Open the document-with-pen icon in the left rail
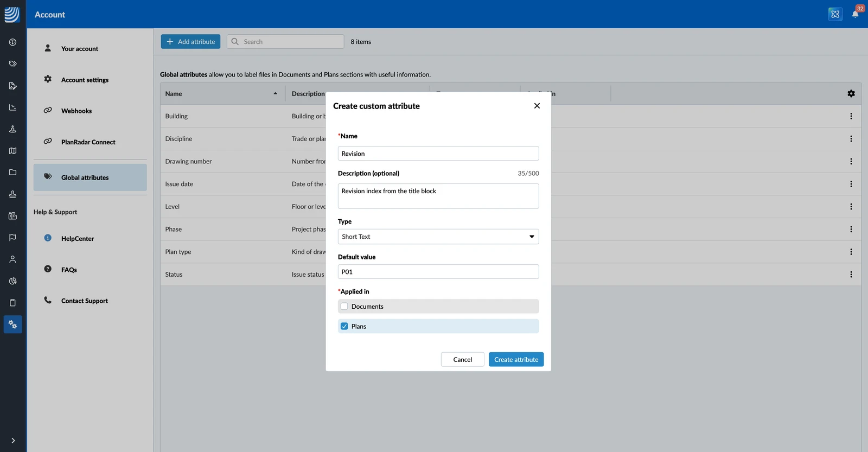 (12, 86)
